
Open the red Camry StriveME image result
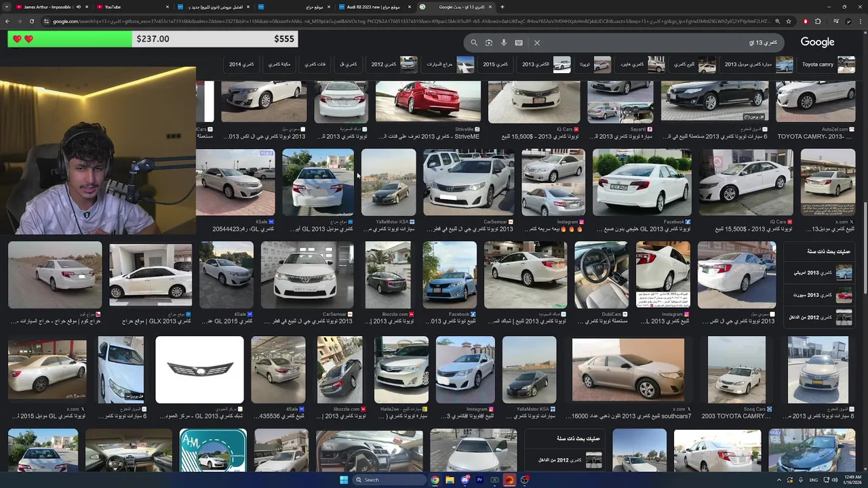coord(428,102)
